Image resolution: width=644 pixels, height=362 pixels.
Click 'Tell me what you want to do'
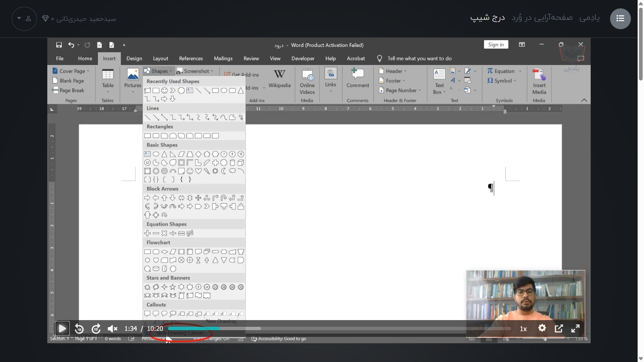(420, 58)
